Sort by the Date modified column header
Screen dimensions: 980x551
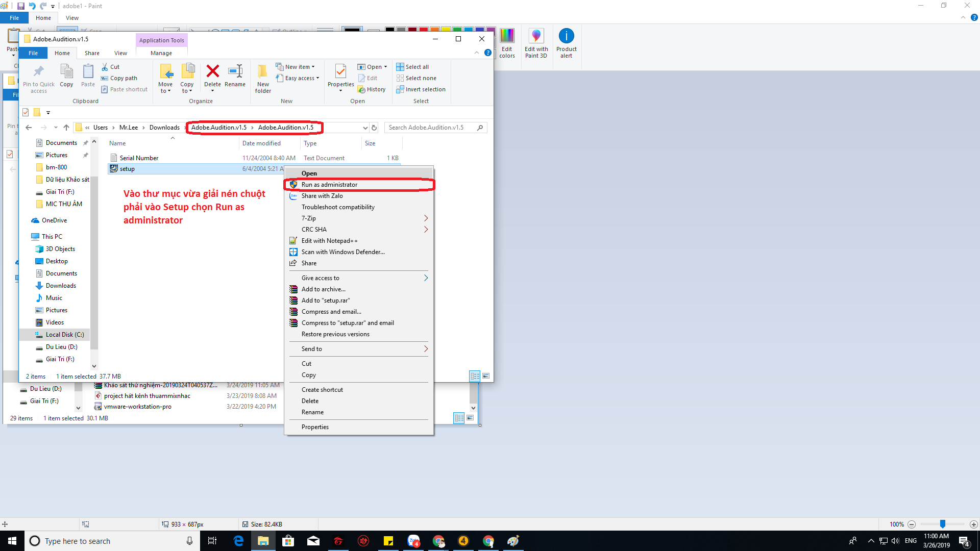click(x=269, y=143)
